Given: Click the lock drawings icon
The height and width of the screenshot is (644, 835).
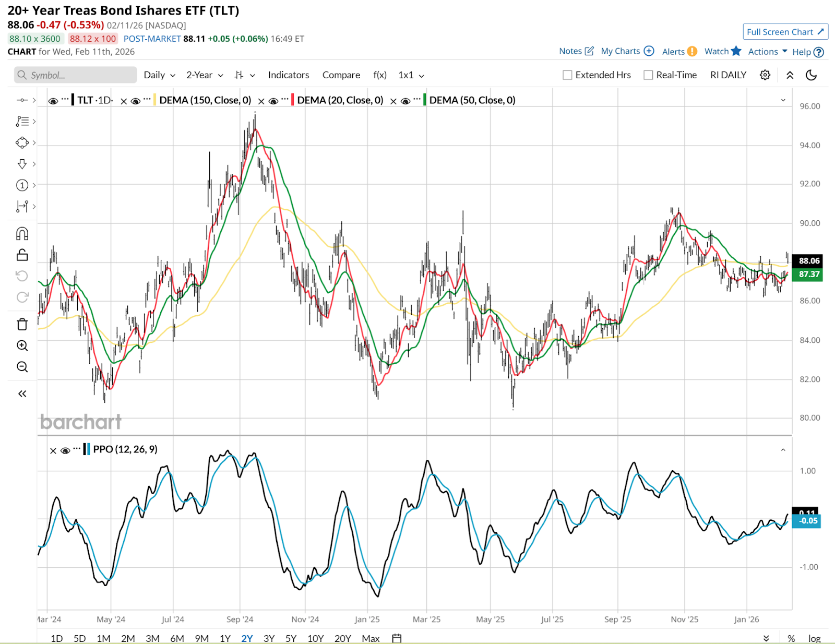Looking at the screenshot, I should tap(22, 255).
